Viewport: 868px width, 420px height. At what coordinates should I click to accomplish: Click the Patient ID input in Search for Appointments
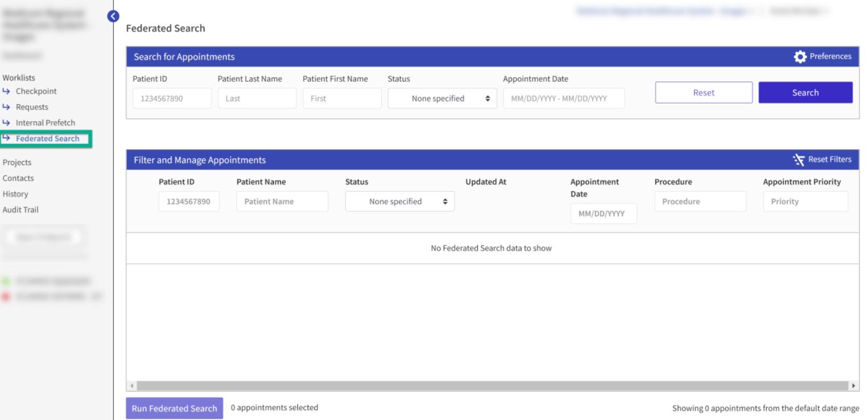(171, 98)
